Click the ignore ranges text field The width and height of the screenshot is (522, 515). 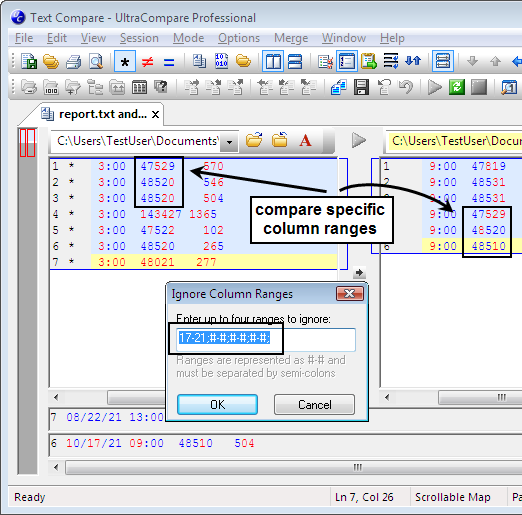266,340
